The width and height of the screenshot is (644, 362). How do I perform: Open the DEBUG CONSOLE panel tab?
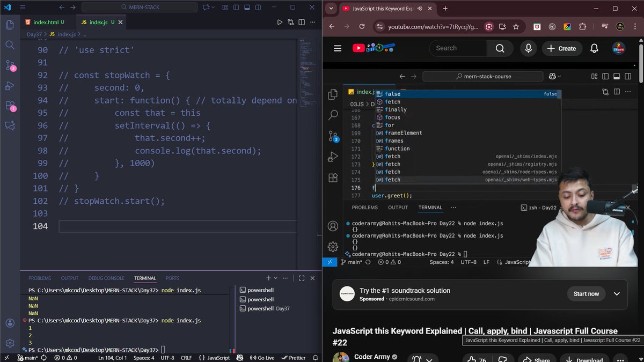click(106, 278)
